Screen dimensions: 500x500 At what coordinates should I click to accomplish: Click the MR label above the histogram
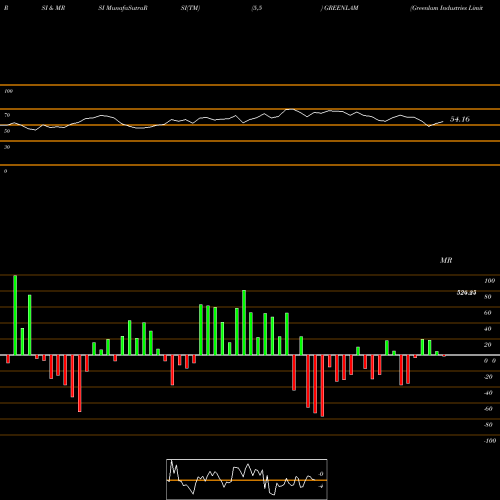(446, 260)
